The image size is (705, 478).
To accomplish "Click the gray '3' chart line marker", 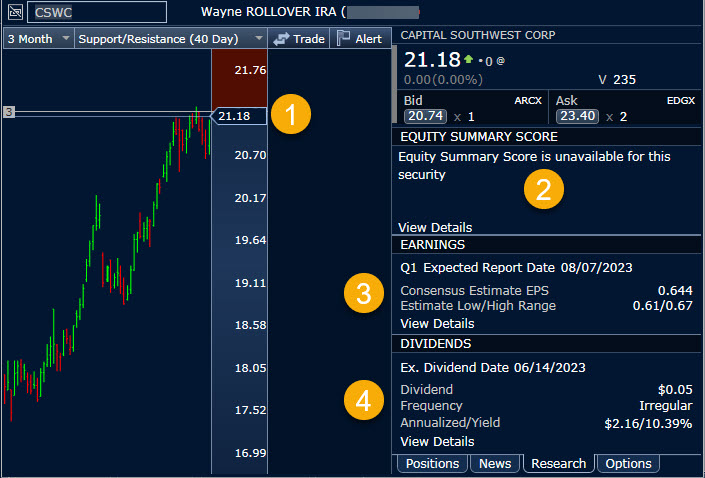I will click(x=8, y=112).
